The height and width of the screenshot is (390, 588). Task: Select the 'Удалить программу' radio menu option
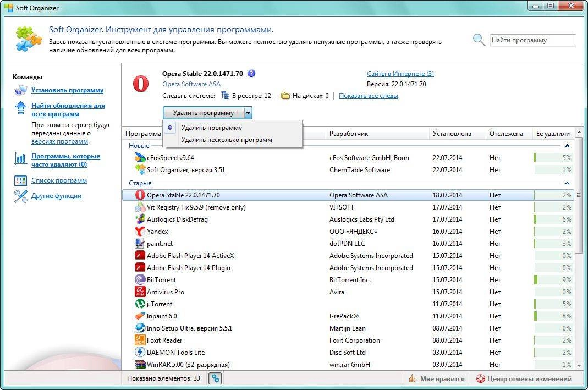(x=233, y=128)
